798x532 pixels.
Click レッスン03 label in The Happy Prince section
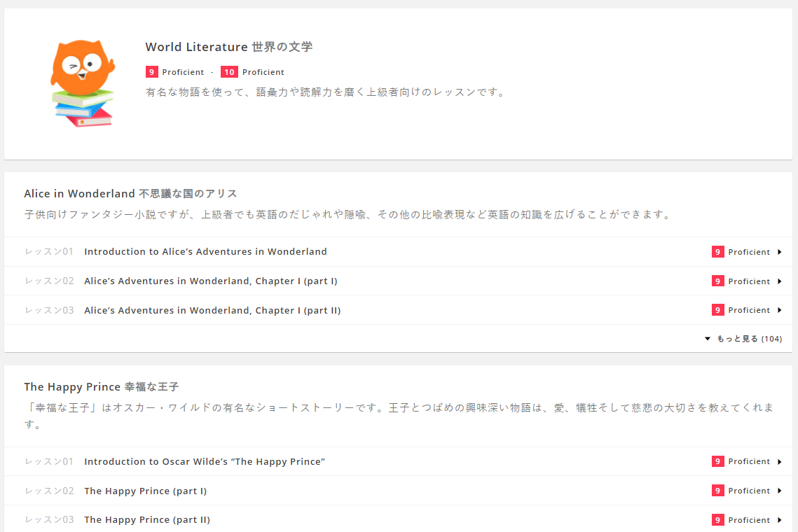tap(49, 520)
